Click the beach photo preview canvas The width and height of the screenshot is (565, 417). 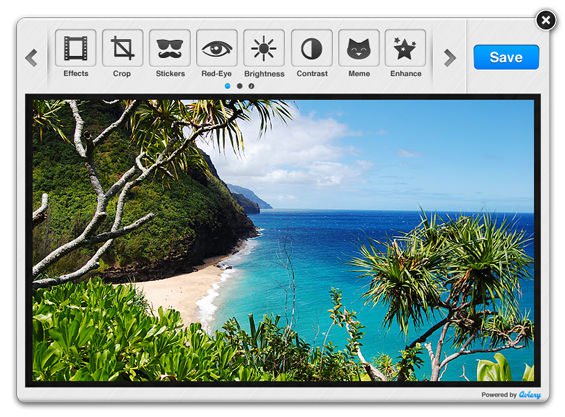point(283,240)
